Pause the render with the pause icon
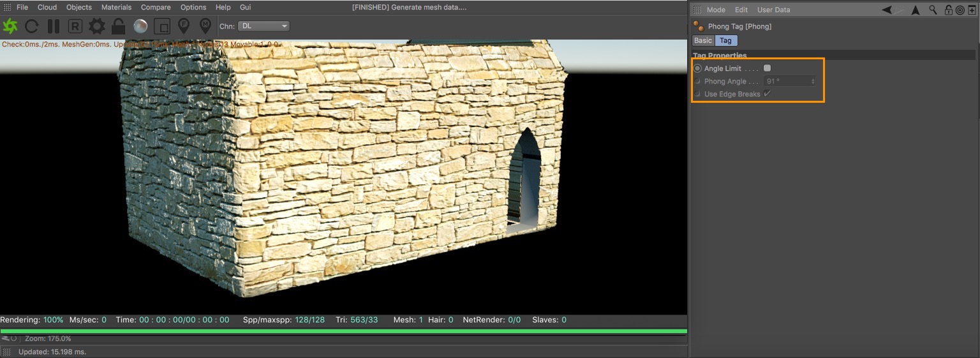This screenshot has height=358, width=980. pos(54,26)
